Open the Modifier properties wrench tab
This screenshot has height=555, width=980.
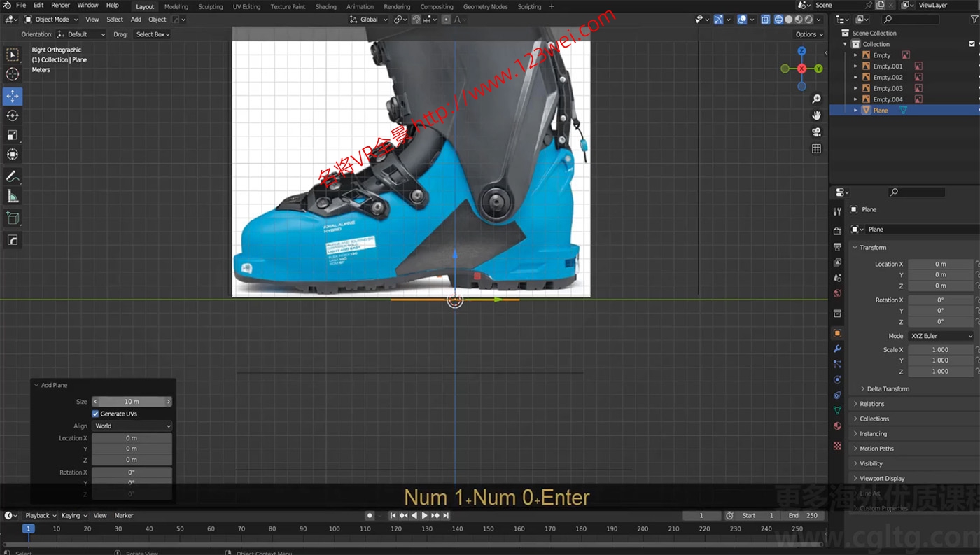click(x=837, y=349)
